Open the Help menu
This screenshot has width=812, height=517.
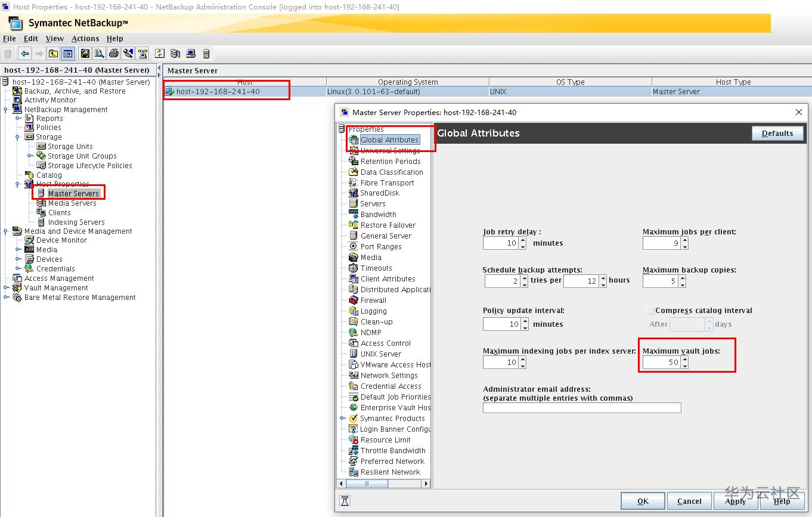(x=115, y=39)
